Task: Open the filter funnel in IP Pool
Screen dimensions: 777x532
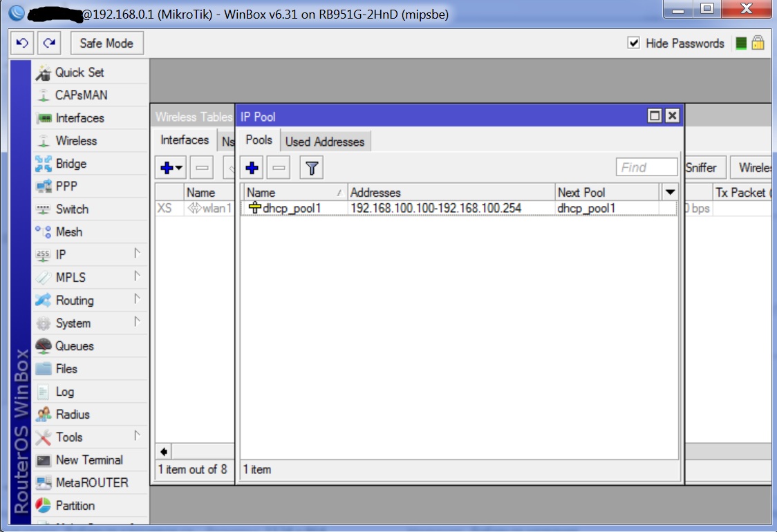Action: coord(312,168)
